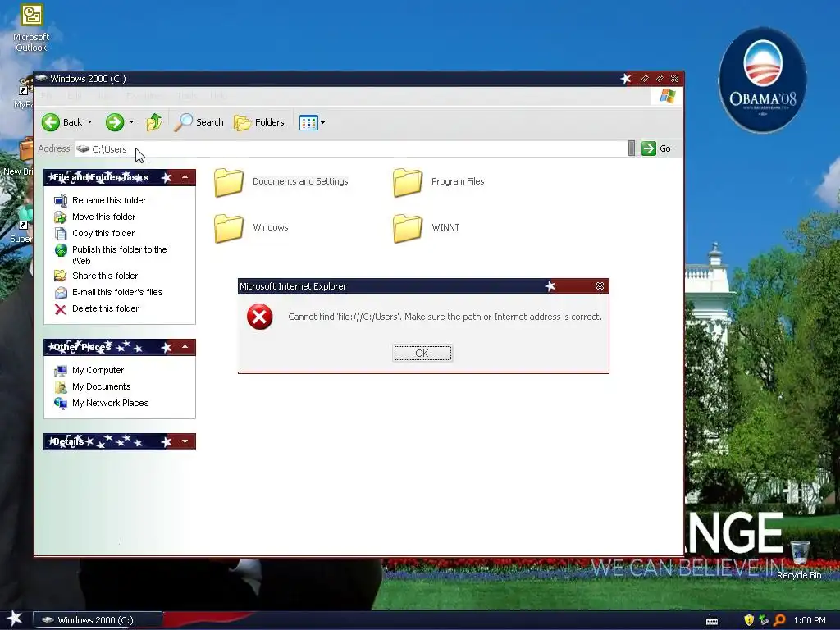This screenshot has width=840, height=630.
Task: Click Rename this folder
Action: click(x=109, y=200)
